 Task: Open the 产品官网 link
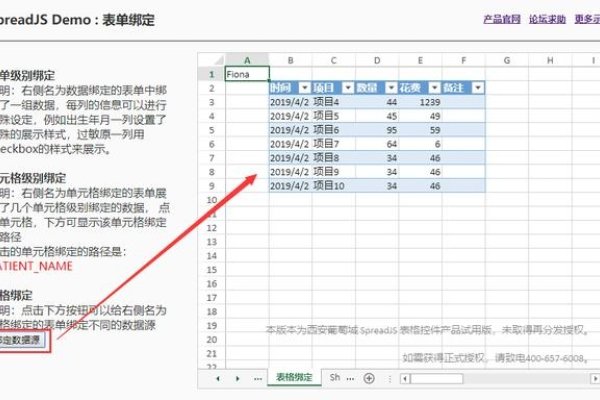[x=502, y=19]
